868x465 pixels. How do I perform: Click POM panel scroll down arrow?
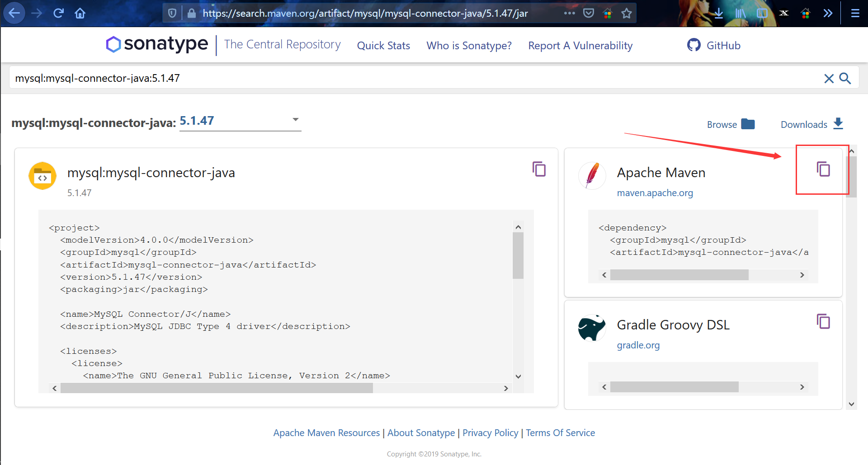518,376
